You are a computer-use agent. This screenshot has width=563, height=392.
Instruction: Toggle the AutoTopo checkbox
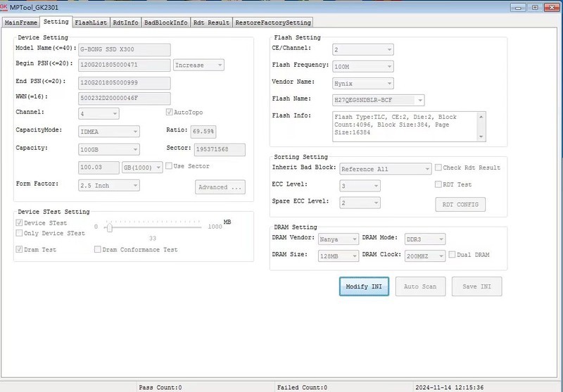pos(169,113)
